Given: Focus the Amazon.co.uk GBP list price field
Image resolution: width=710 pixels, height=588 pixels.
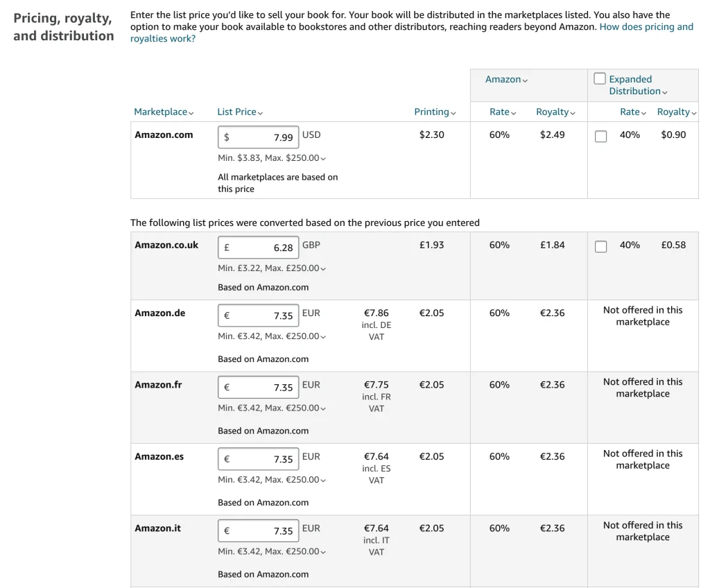Looking at the screenshot, I should (x=258, y=248).
